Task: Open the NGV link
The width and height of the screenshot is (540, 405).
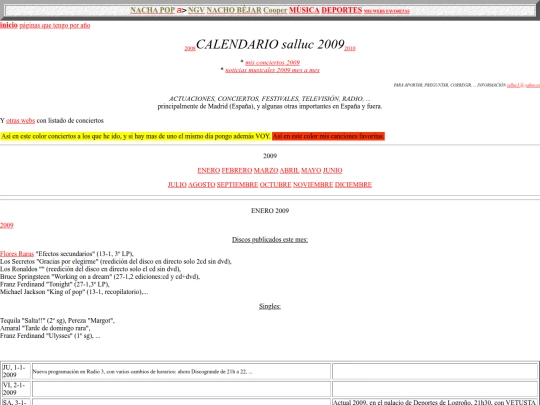Action: pos(196,10)
